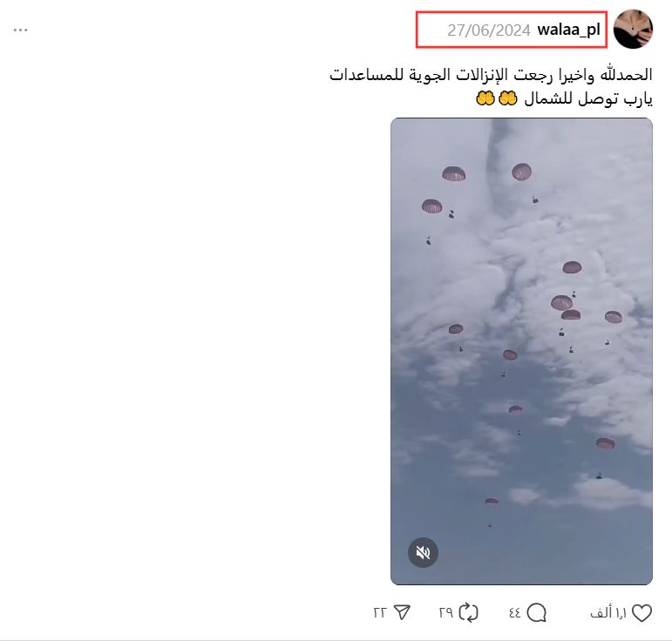Share the post with the paper plane icon
This screenshot has height=641, width=672.
coord(402,612)
